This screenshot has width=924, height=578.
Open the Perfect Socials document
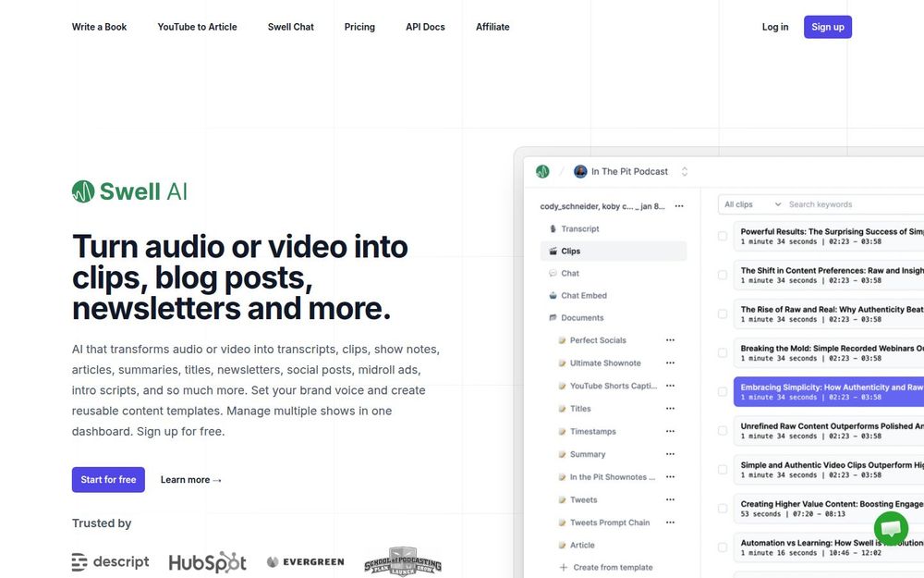(598, 340)
